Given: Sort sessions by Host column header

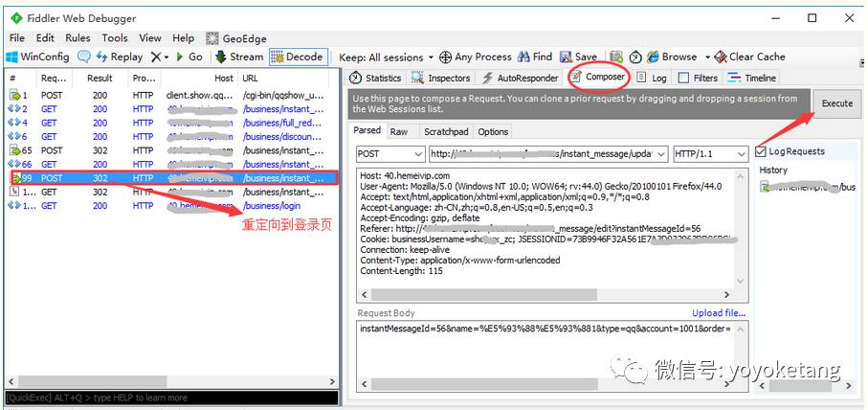Looking at the screenshot, I should point(199,79).
